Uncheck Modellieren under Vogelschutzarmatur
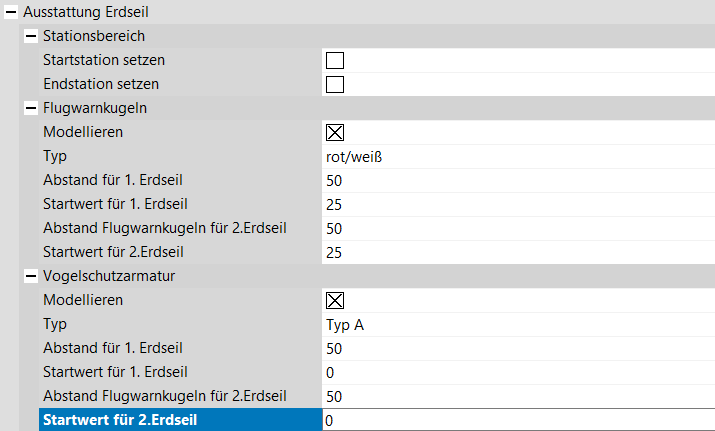715x431 pixels. [335, 300]
